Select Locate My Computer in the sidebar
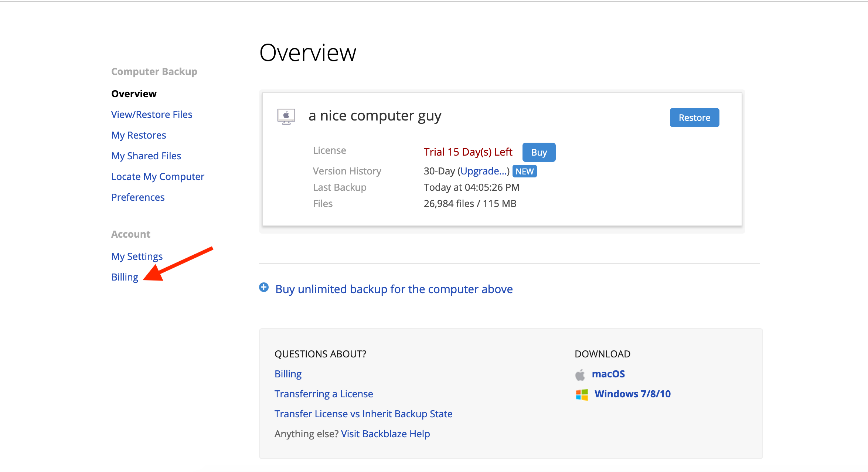Image resolution: width=868 pixels, height=472 pixels. coord(157,177)
